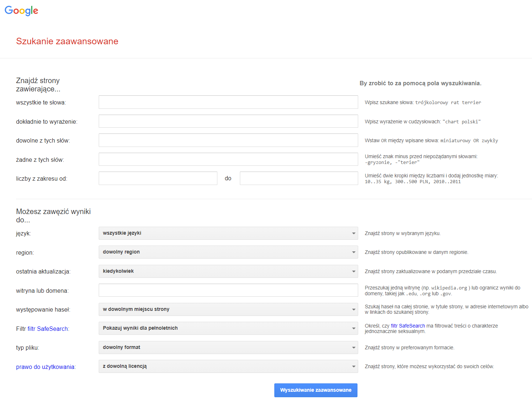Open the 'region' dropdown showing dowolny region
This screenshot has height=403, width=532.
[228, 252]
